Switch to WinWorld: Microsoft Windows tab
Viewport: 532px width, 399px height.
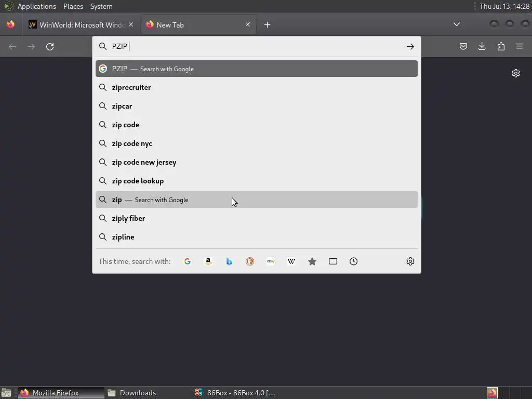click(81, 25)
